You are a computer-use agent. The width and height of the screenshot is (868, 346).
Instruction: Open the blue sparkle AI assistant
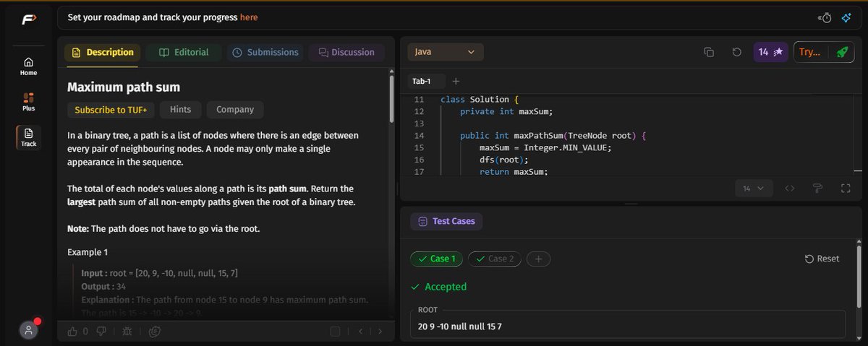click(x=846, y=17)
